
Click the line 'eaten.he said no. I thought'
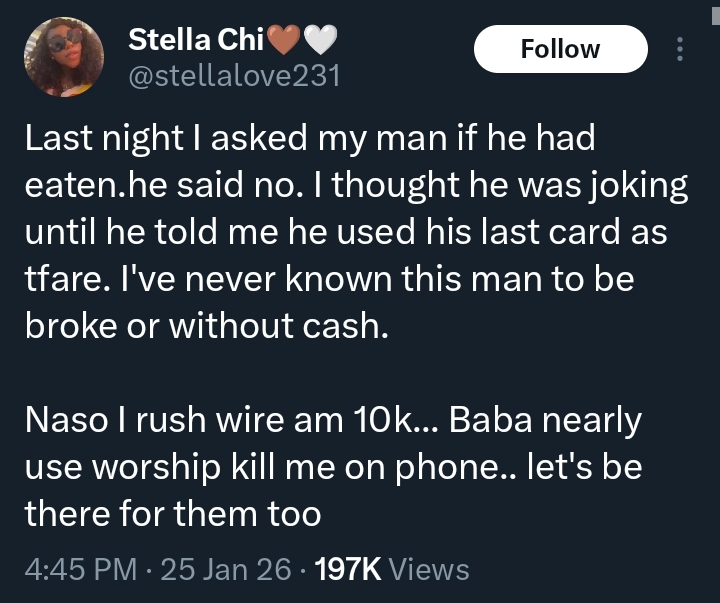pyautogui.click(x=355, y=187)
